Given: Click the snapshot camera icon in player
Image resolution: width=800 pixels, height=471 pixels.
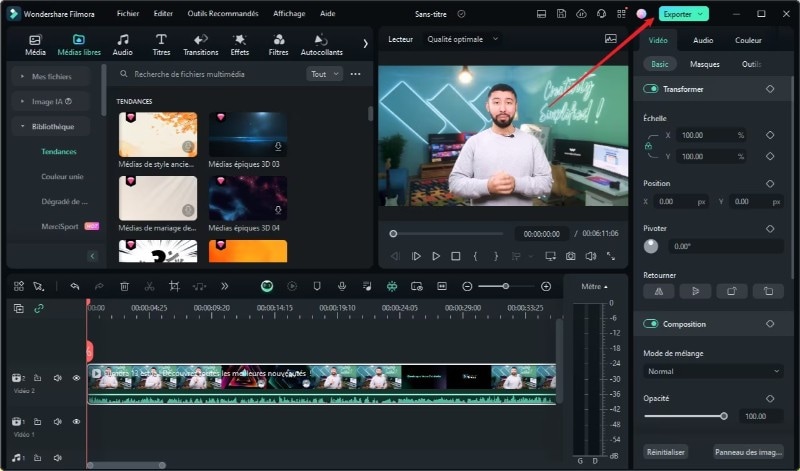Looking at the screenshot, I should pyautogui.click(x=570, y=256).
